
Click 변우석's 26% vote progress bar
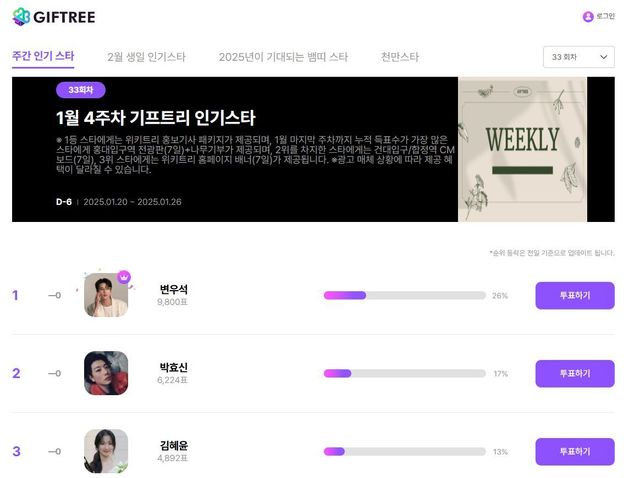[x=404, y=295]
